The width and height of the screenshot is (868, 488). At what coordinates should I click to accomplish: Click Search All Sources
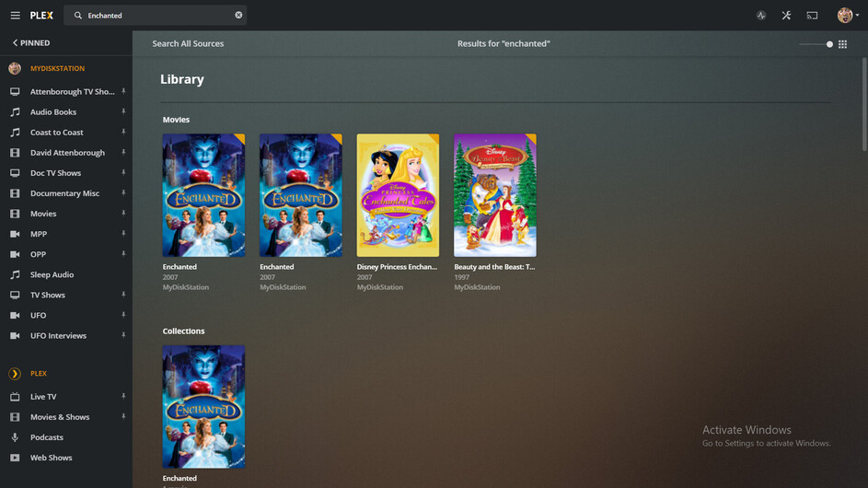[x=188, y=43]
